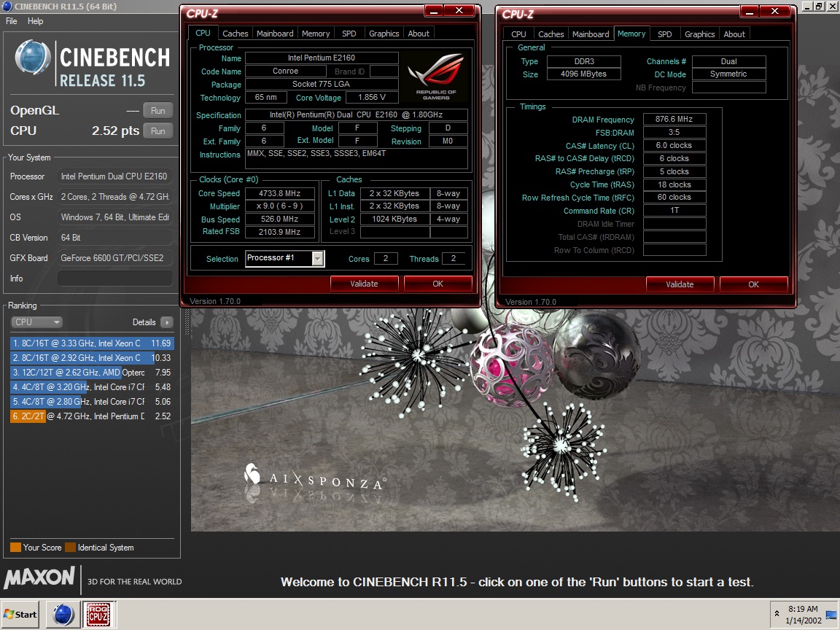Click the Bus Speed 526.0 MHz value
The height and width of the screenshot is (630, 840).
tap(280, 219)
